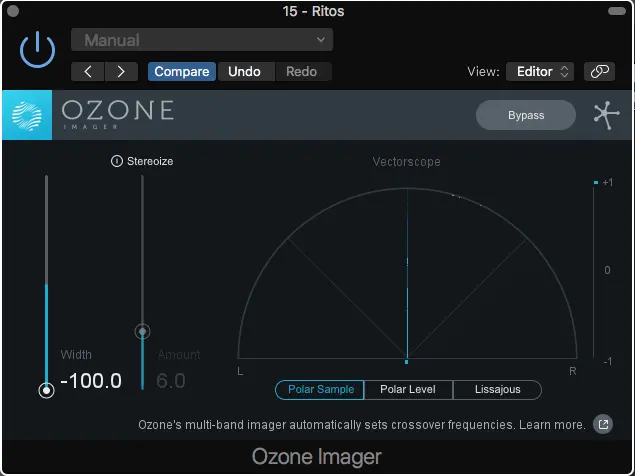
Task: Click the sidechain link icon
Action: coord(599,72)
